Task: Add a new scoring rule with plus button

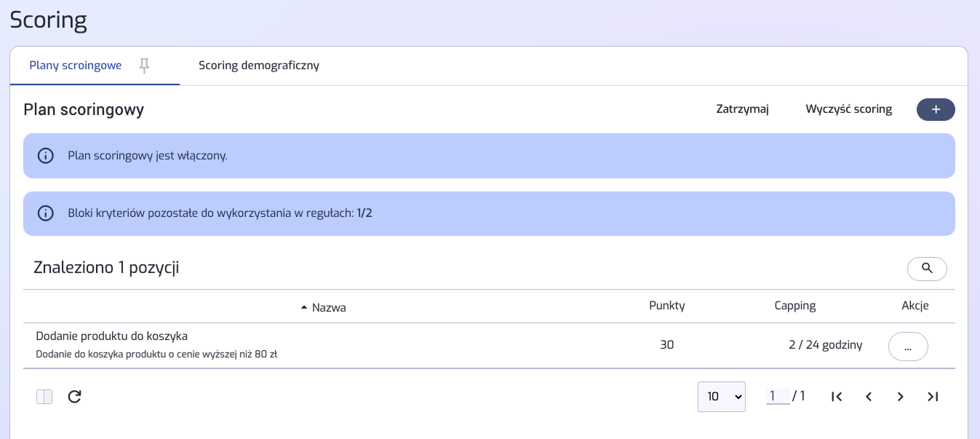Action: 936,109
